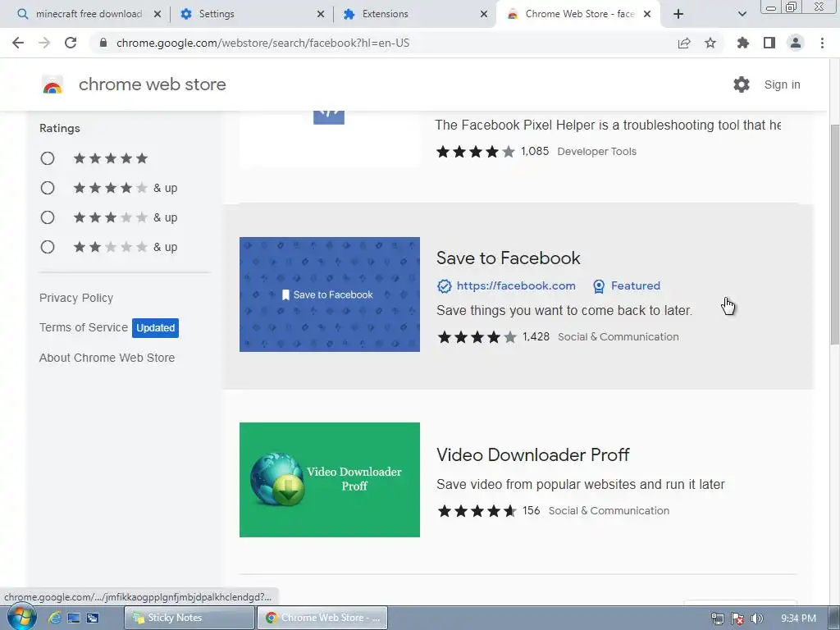
Task: Click the Facebook Pixel Helper description text
Action: pyautogui.click(x=608, y=126)
